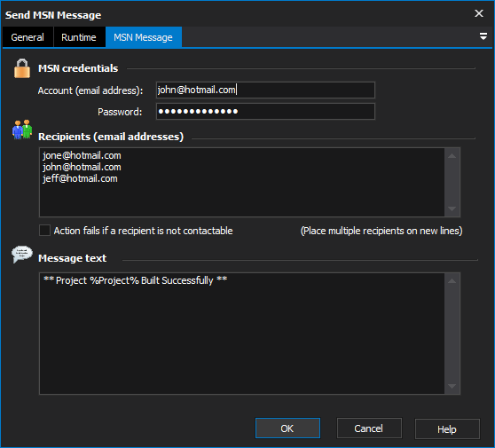Click the 'Account (email address):' label
The height and width of the screenshot is (448, 495).
(x=90, y=90)
